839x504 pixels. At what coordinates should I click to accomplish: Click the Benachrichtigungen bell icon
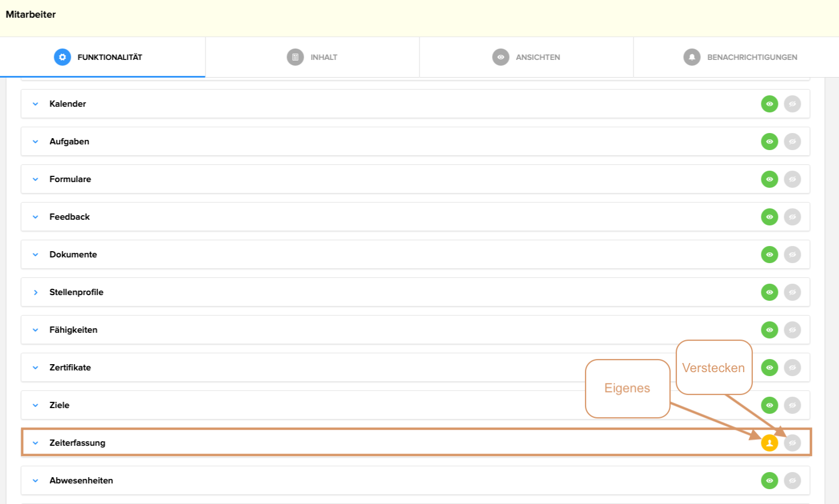pyautogui.click(x=692, y=57)
